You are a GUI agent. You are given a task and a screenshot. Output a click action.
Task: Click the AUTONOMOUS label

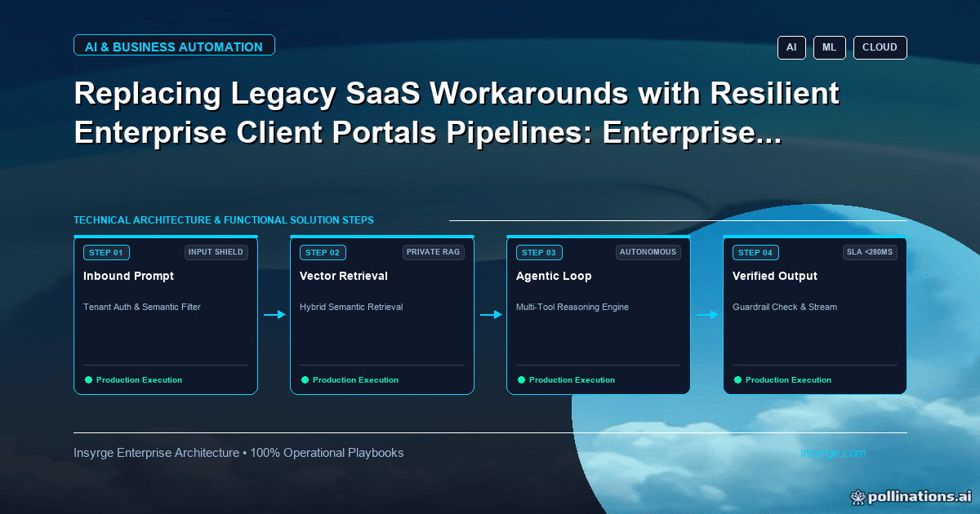pos(648,252)
